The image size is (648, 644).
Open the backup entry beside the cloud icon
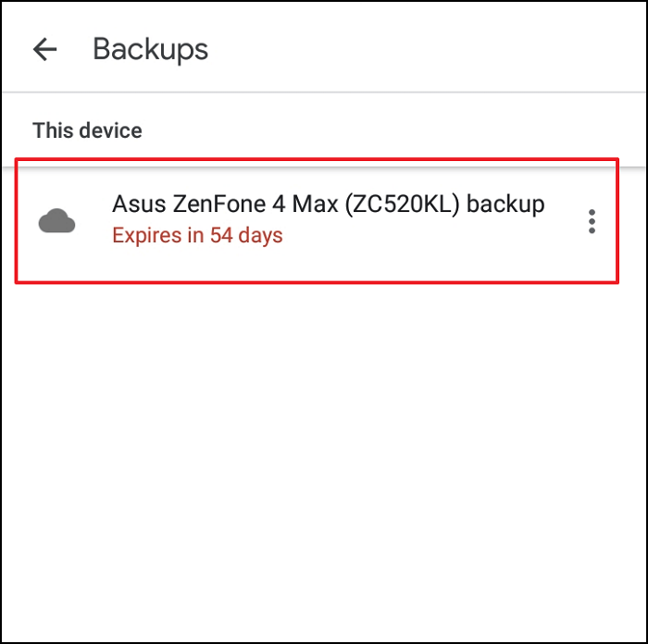click(317, 220)
